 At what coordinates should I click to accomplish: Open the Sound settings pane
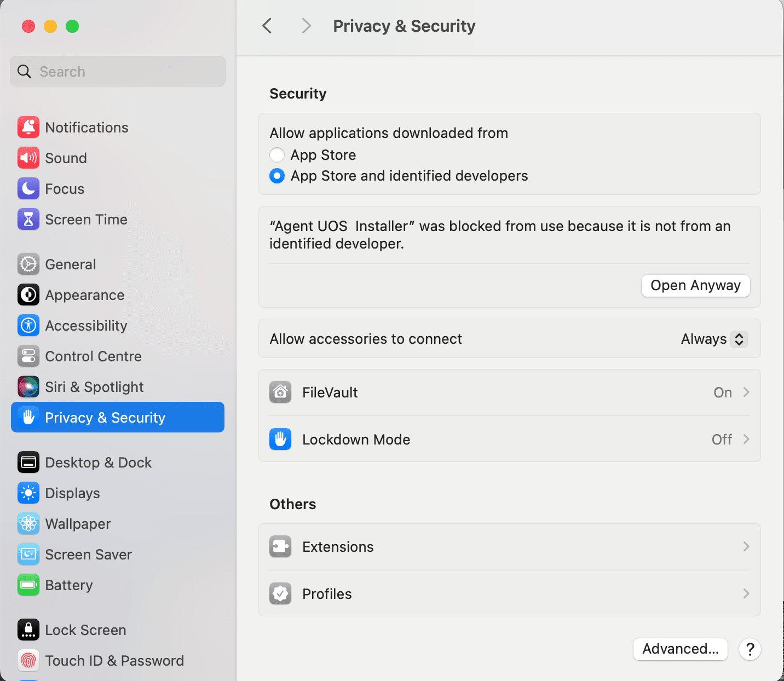[x=118, y=158]
